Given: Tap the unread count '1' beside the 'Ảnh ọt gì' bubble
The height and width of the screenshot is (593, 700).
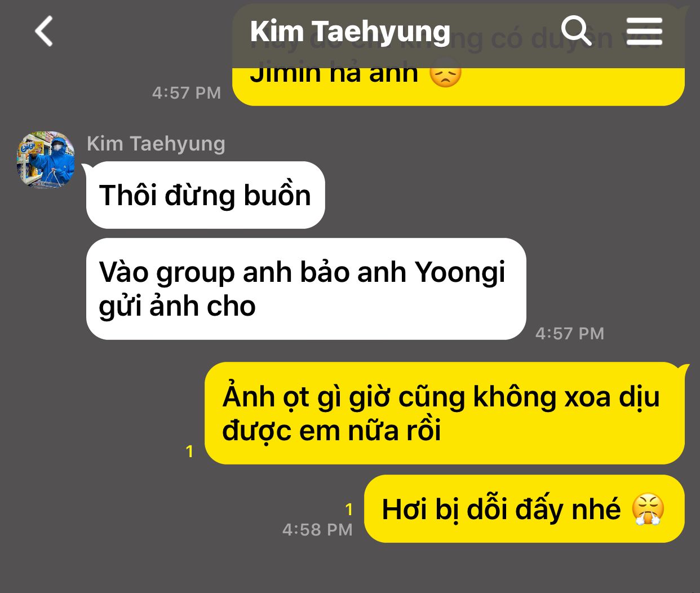Looking at the screenshot, I should pos(190,452).
